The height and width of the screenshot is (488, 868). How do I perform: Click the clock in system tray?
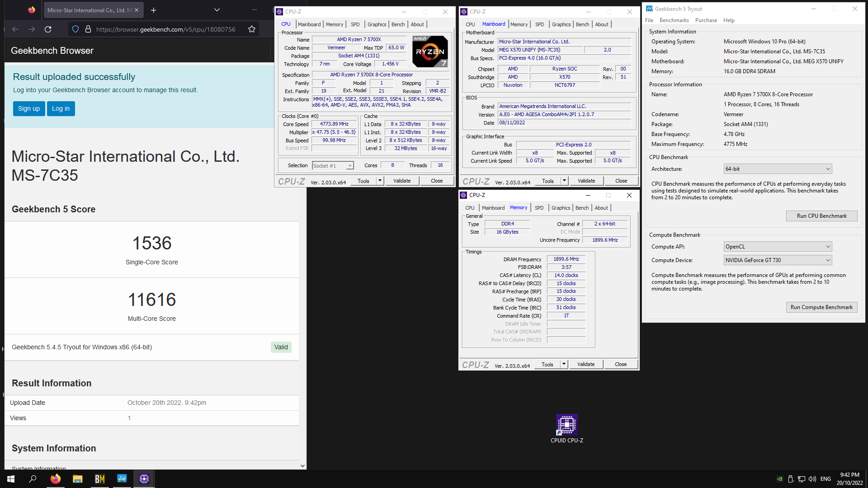(x=849, y=479)
